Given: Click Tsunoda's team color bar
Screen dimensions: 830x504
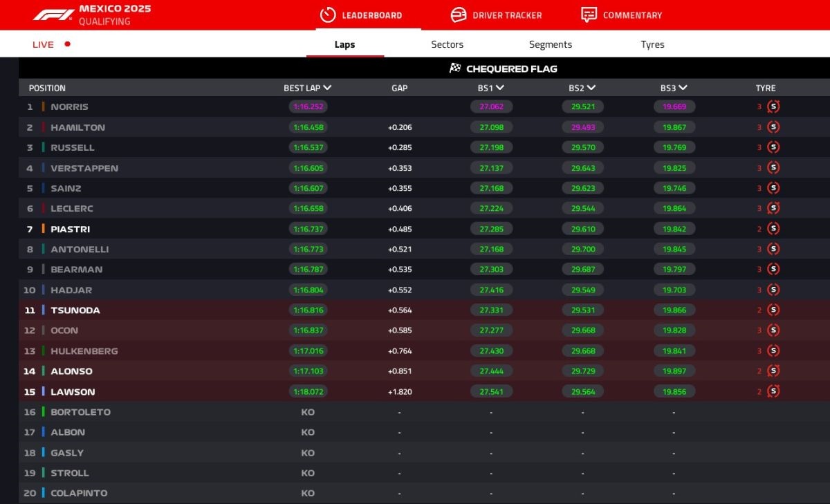Looking at the screenshot, I should pyautogui.click(x=43, y=310).
